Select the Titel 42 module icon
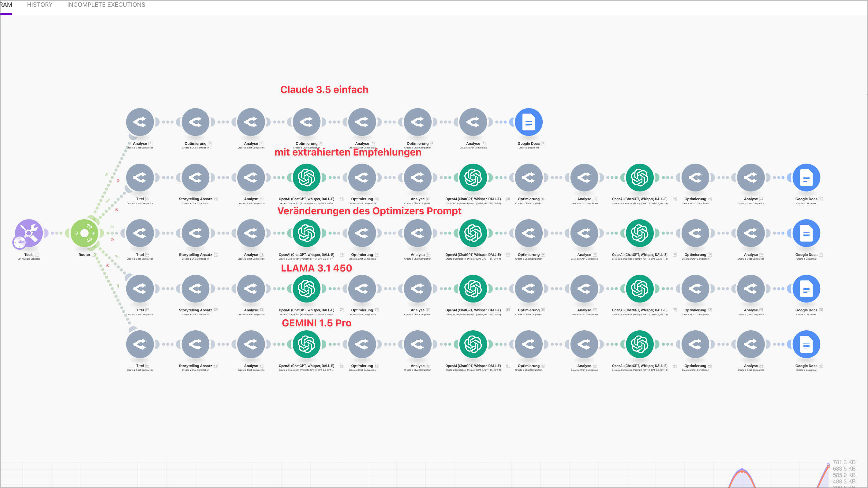 tap(140, 289)
